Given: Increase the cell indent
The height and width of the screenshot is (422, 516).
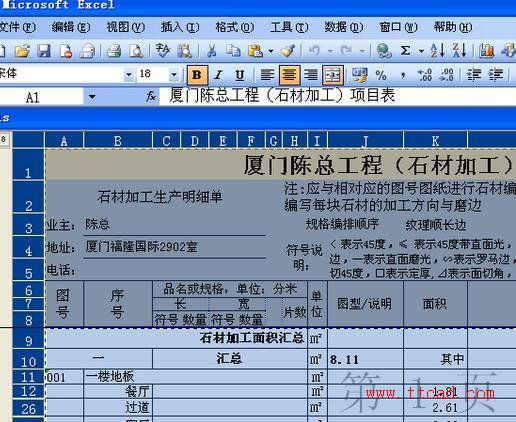Looking at the screenshot, I should (x=496, y=75).
